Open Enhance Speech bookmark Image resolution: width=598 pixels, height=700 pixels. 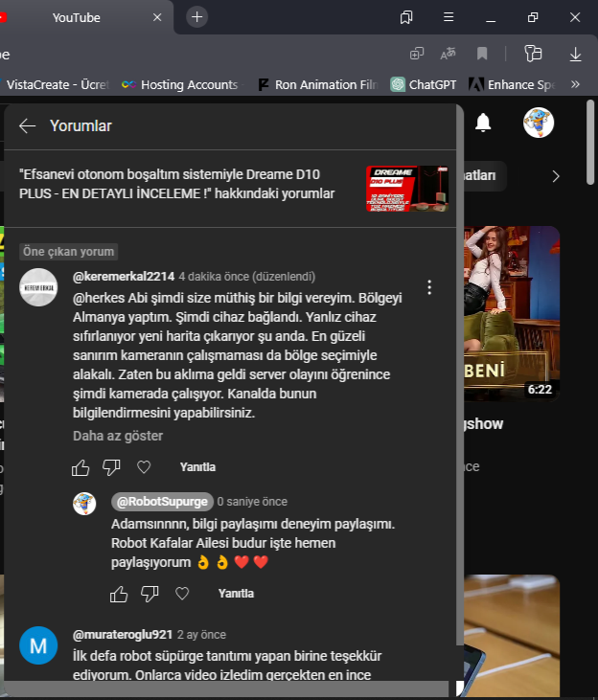[512, 84]
